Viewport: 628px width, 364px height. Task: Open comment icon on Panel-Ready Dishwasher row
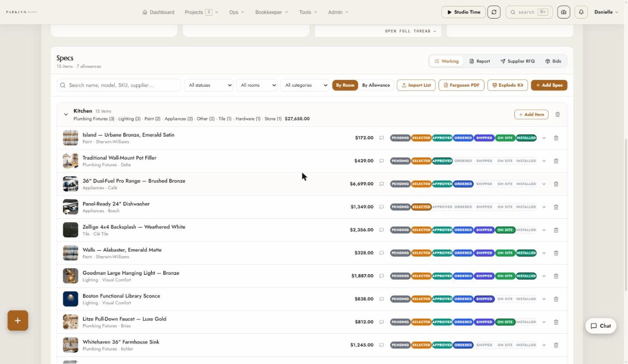coord(382,207)
